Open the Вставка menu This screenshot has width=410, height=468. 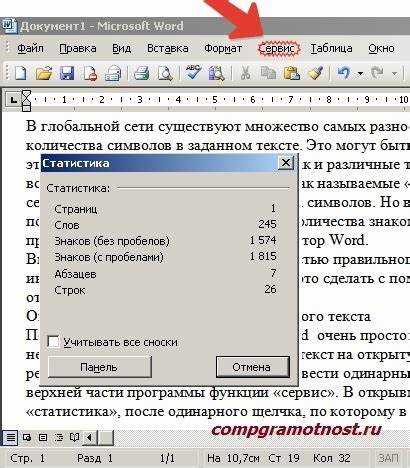[168, 48]
